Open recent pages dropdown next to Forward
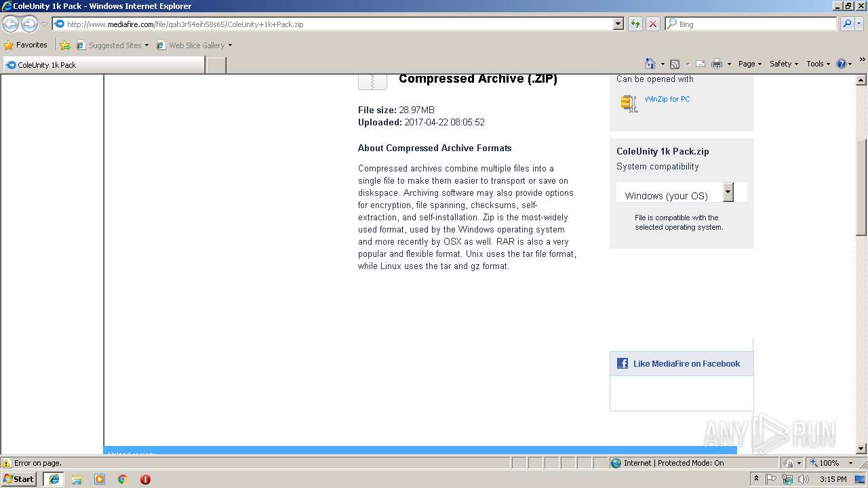The height and width of the screenshot is (488, 868). coord(44,24)
